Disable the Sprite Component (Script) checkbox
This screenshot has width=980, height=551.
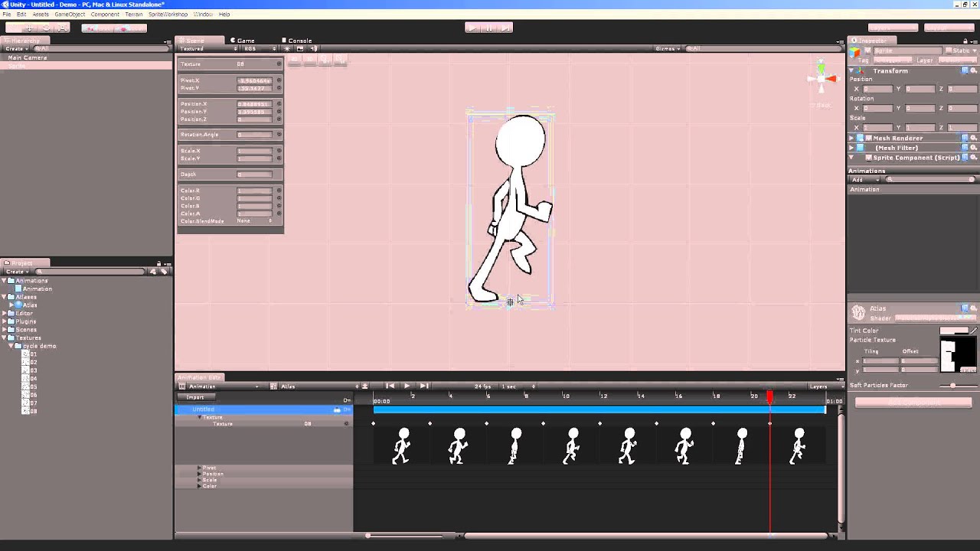coord(868,158)
